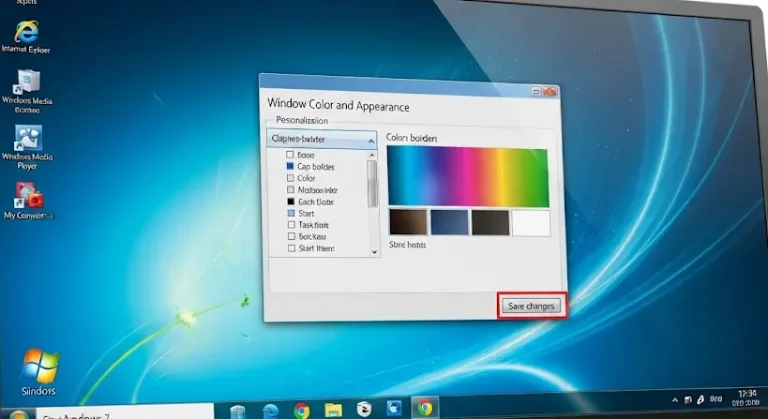Screen dimensions: 768x419
Task: Click the blue square taskbar icon before active Chrome
Action: (x=394, y=408)
